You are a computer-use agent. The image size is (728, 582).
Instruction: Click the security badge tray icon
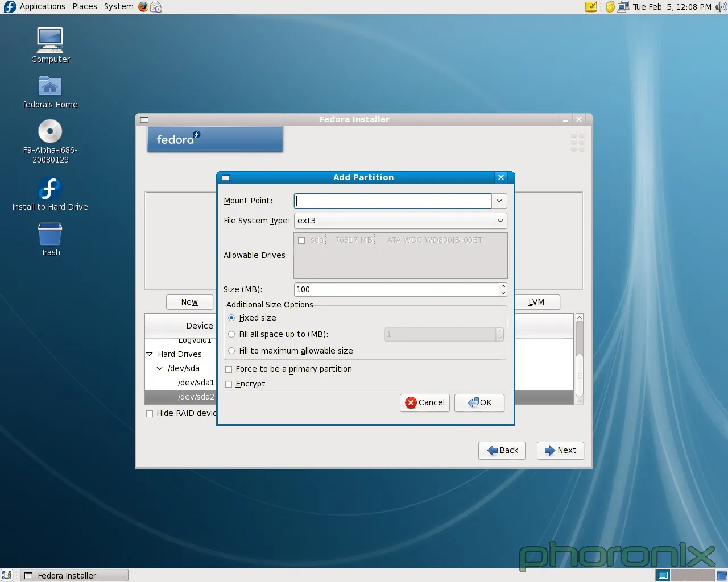click(610, 7)
